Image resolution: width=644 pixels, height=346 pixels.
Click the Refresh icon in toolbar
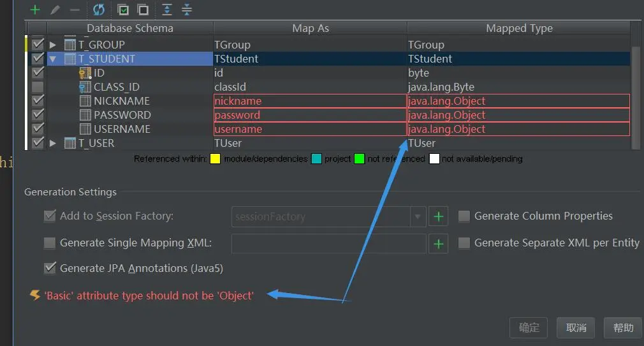coord(98,10)
